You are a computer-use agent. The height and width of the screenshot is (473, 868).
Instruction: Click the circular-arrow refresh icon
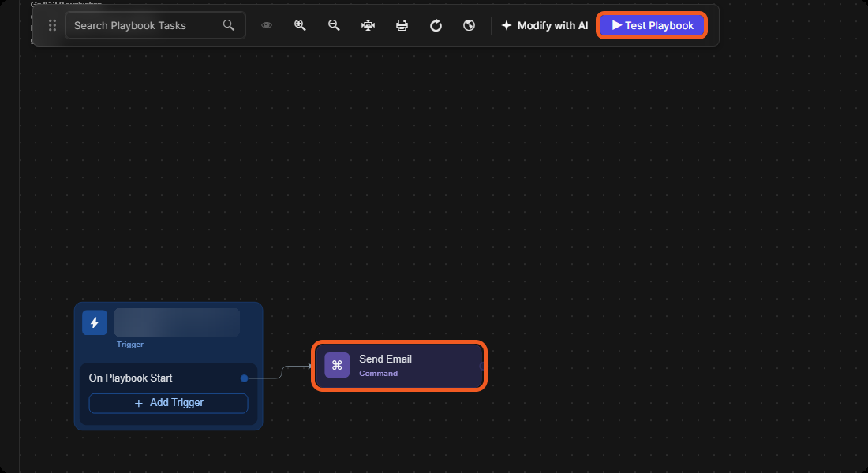(436, 25)
